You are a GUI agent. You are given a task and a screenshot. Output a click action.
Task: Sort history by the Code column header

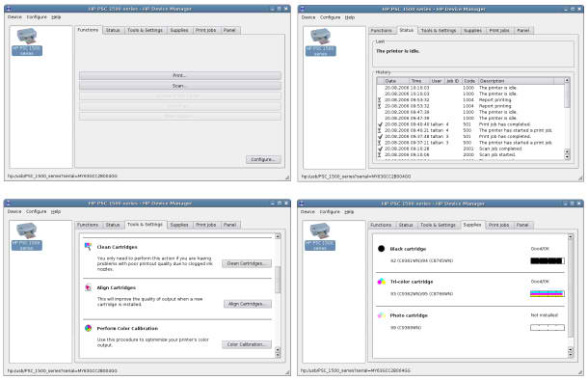coord(469,81)
